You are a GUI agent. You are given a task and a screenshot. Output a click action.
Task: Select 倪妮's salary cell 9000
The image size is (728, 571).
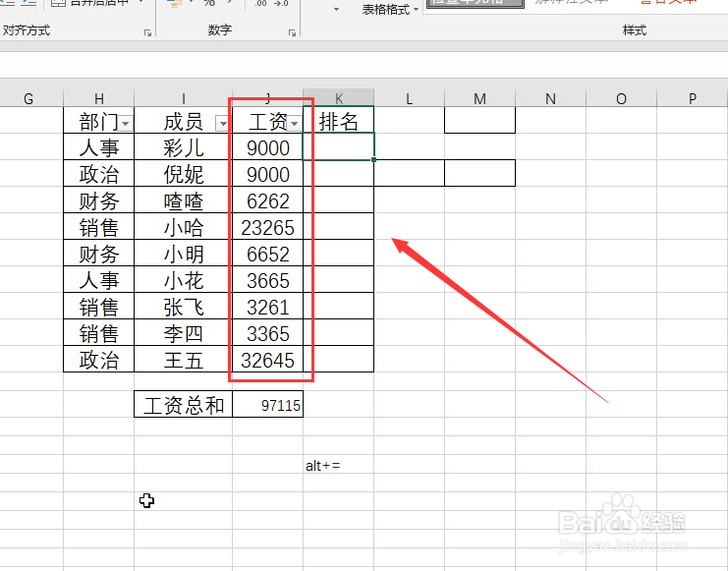[268, 174]
